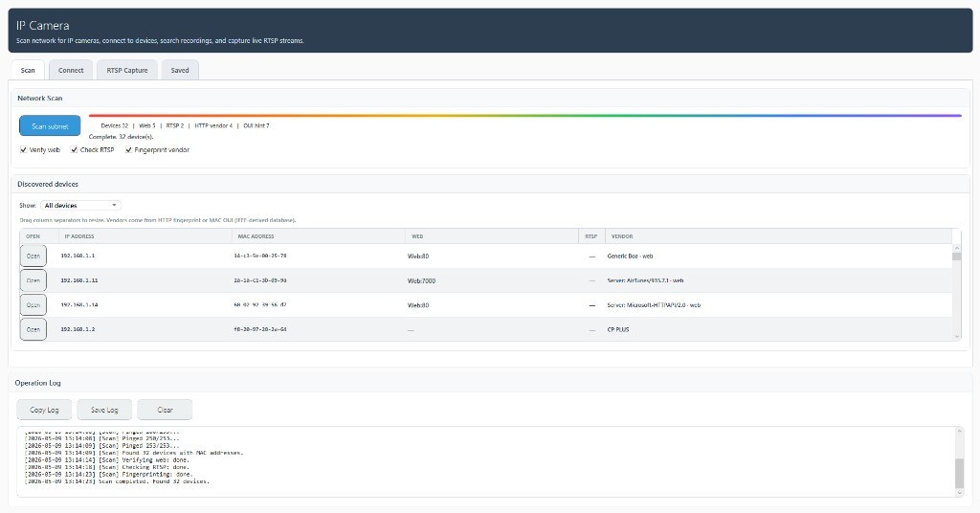
Task: Open the RTSP Capture tab
Action: coord(127,70)
